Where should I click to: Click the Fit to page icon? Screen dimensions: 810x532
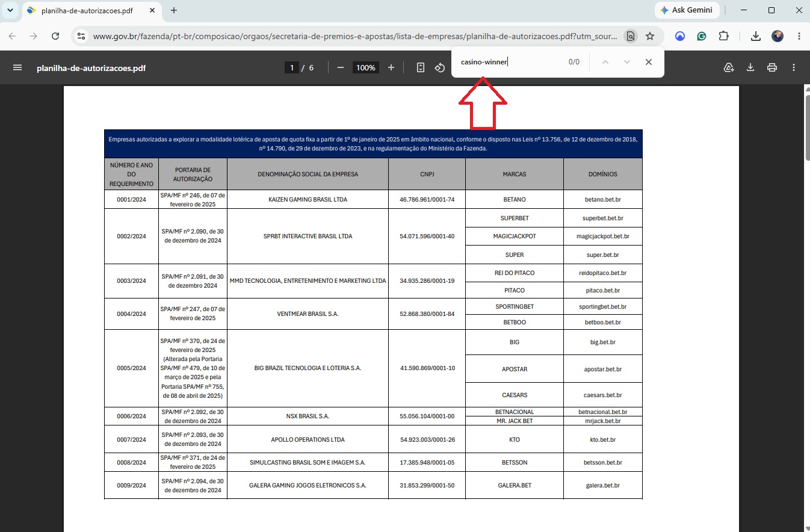pos(421,67)
